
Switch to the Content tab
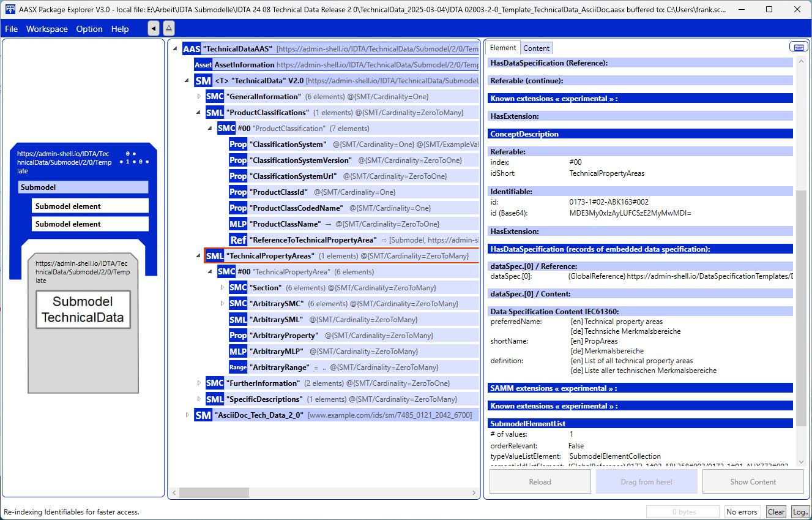click(x=536, y=48)
